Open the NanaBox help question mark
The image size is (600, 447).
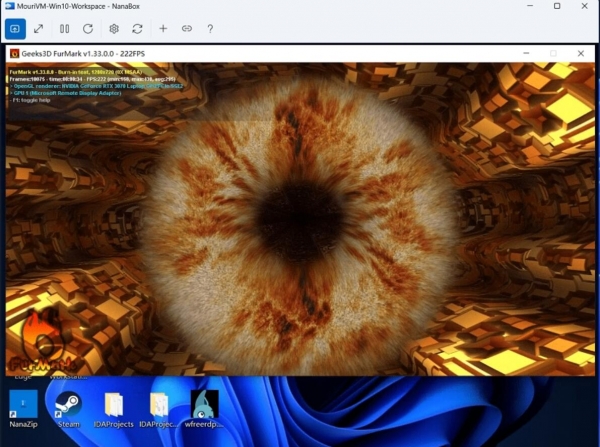[210, 29]
